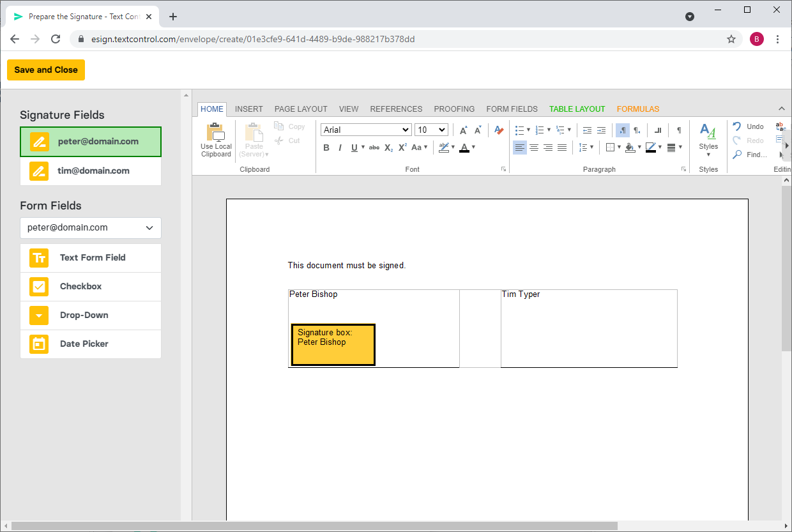Click the Justify alignment icon
The image size is (792, 532).
tap(562, 148)
